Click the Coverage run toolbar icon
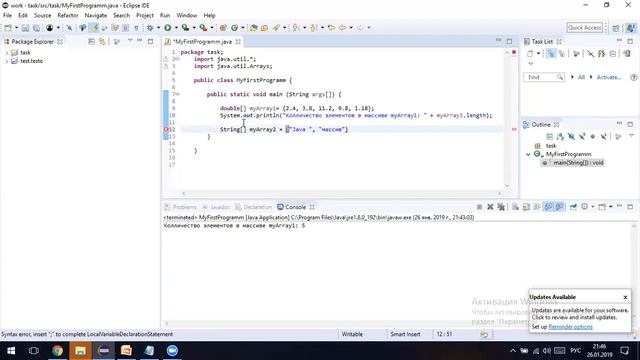The image size is (640, 360). click(x=185, y=28)
